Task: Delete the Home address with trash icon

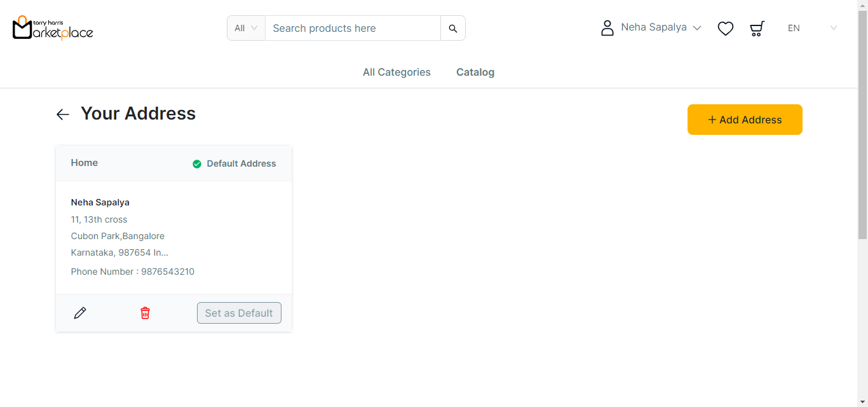Action: point(145,313)
